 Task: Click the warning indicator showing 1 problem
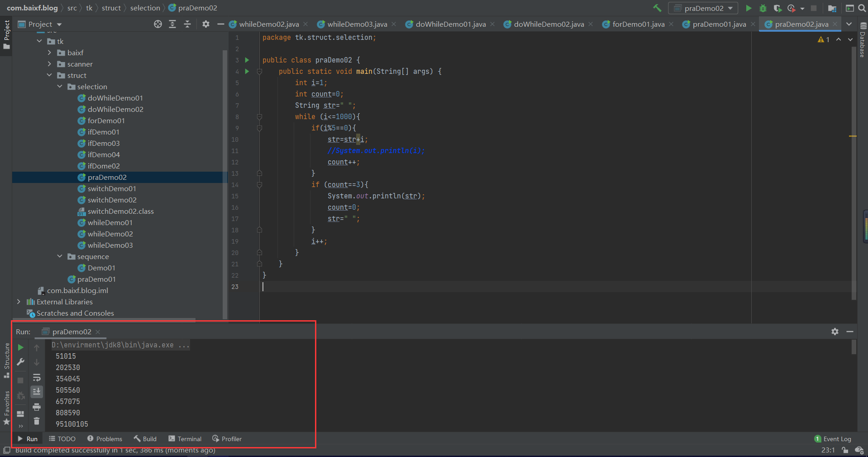(824, 40)
